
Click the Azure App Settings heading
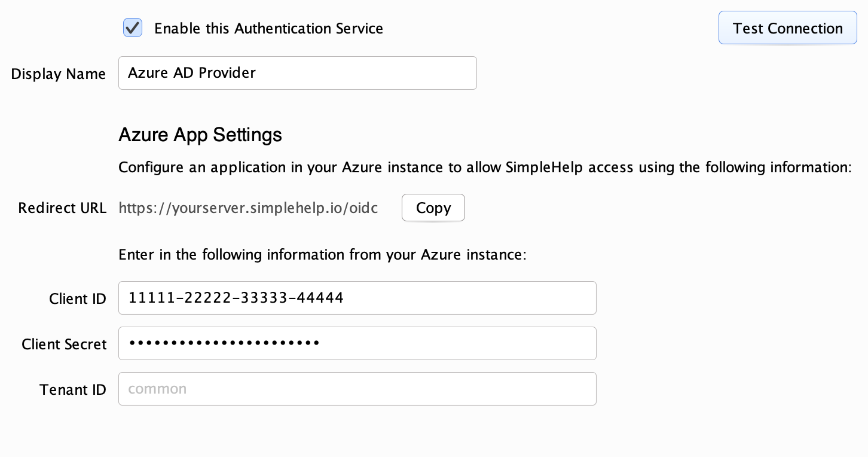(200, 135)
